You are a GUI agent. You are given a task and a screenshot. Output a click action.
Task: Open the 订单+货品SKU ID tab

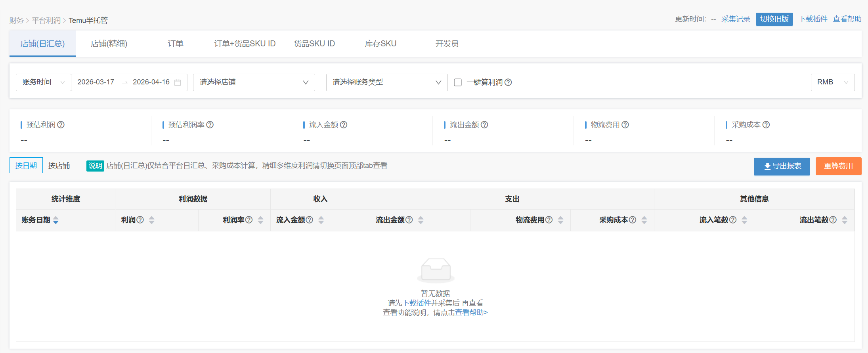pyautogui.click(x=245, y=44)
